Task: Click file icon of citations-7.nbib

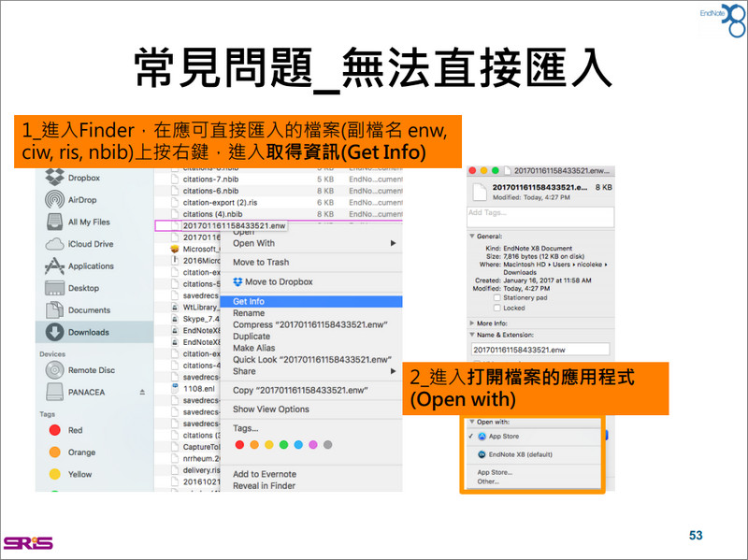Action: click(175, 179)
